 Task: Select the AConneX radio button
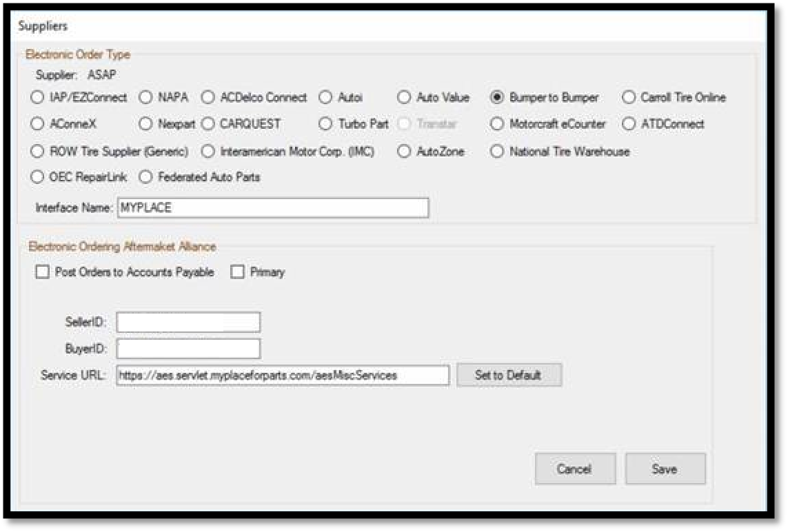[37, 125]
